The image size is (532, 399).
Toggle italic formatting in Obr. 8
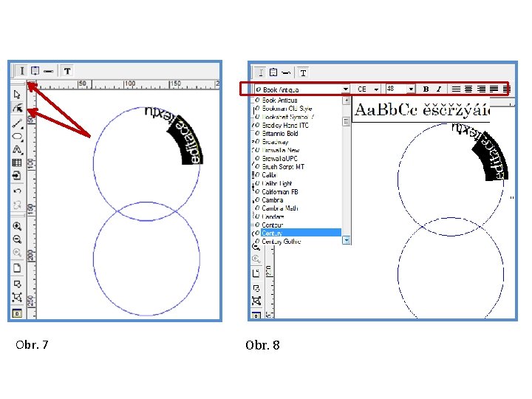439,89
